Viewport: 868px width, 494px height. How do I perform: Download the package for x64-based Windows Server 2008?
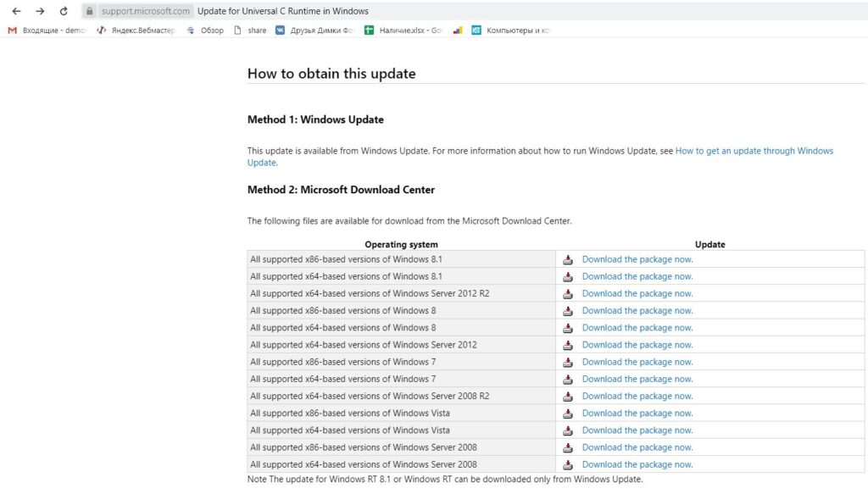pos(637,464)
